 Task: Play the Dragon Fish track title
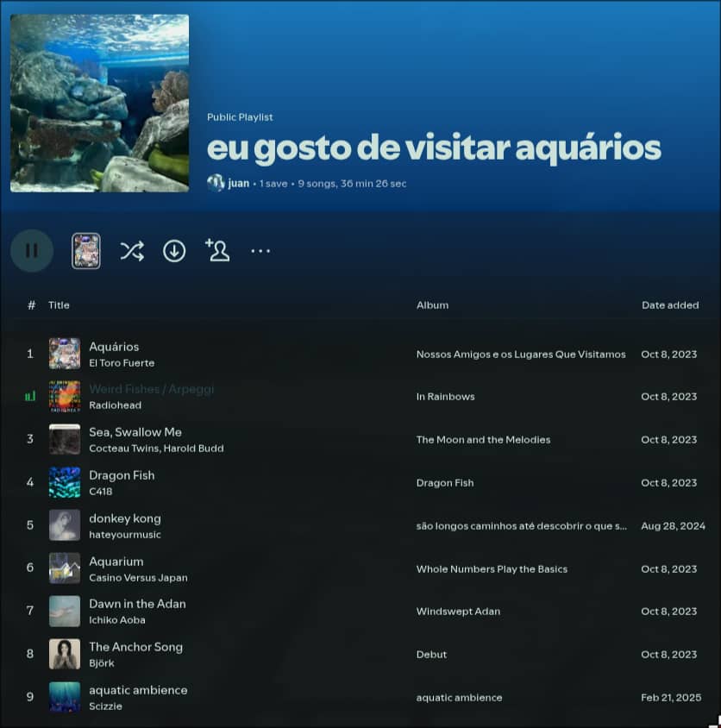(x=122, y=475)
